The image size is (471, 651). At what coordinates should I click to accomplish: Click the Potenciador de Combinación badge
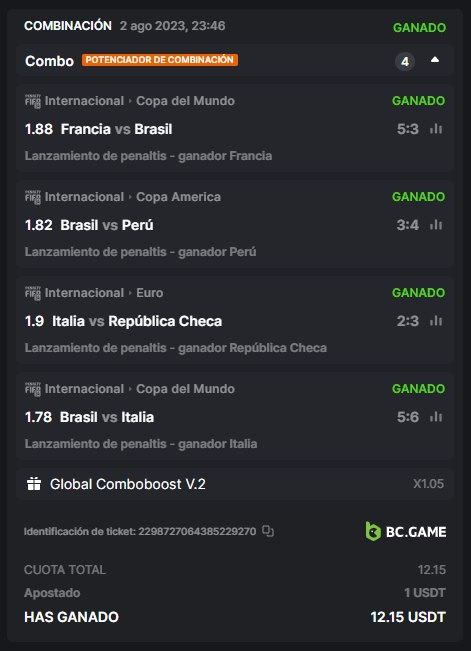[x=160, y=60]
